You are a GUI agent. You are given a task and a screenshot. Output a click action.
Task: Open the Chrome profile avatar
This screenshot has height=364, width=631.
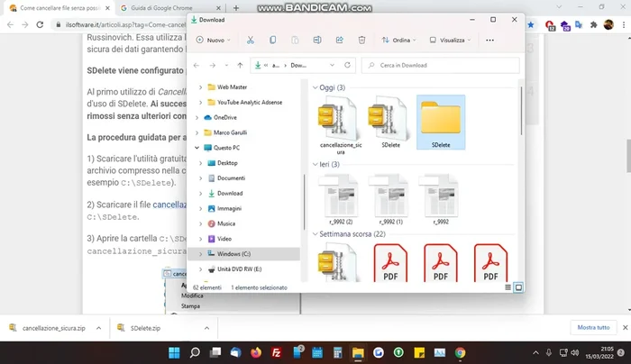click(608, 25)
